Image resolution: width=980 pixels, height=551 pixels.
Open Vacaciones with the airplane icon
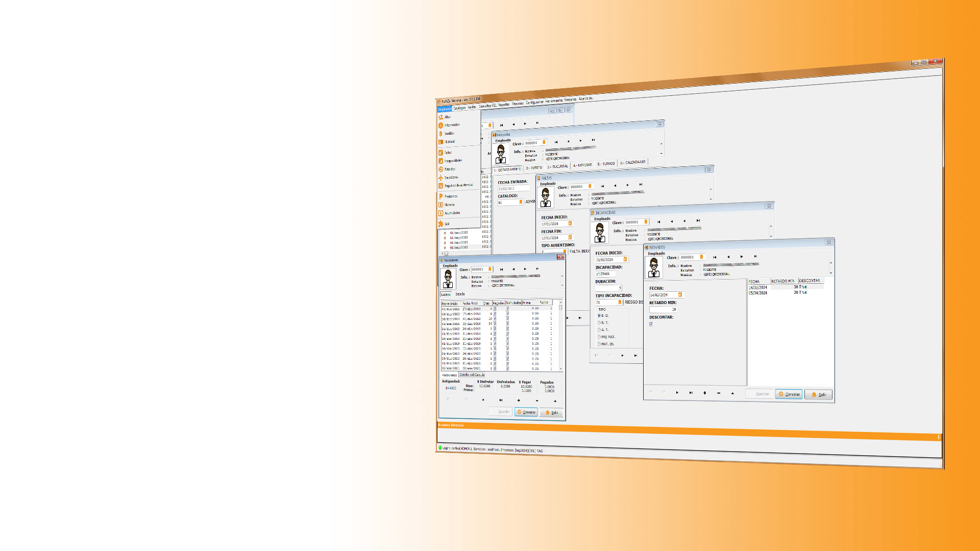[x=441, y=178]
